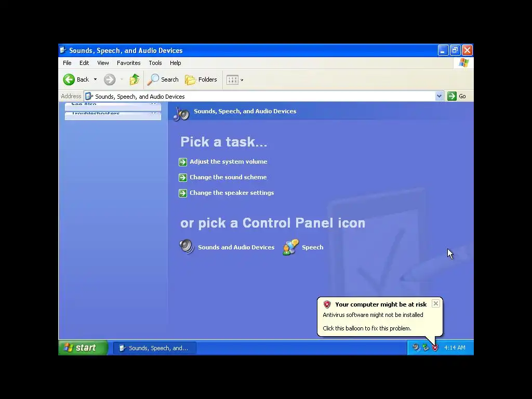Viewport: 532px width, 399px height.
Task: Go back with the green Back arrow
Action: [x=69, y=79]
